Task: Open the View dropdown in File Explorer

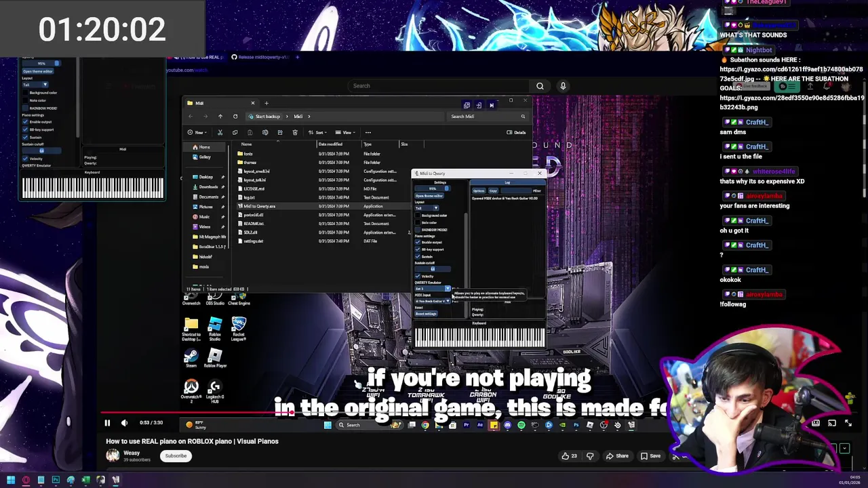Action: click(x=347, y=132)
